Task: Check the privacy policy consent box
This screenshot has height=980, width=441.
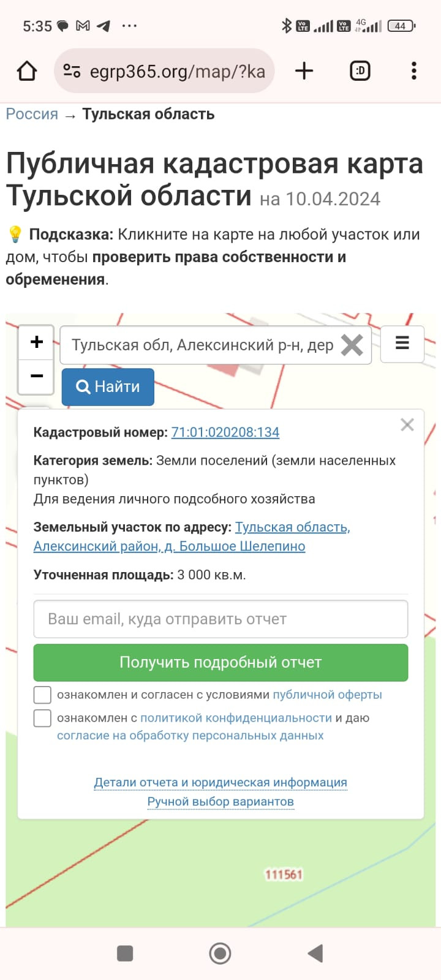Action: 42,718
